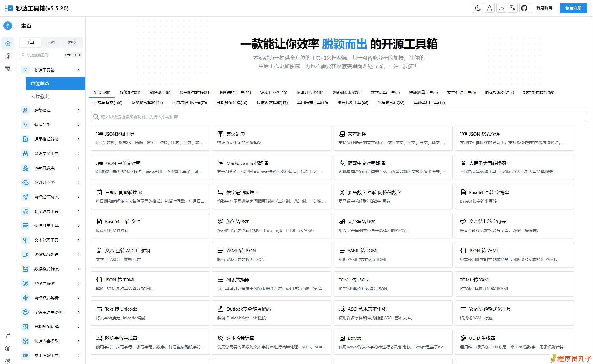The height and width of the screenshot is (364, 593).
Task: Collapse the 秒达工具箱 tree section
Action: tap(51, 70)
